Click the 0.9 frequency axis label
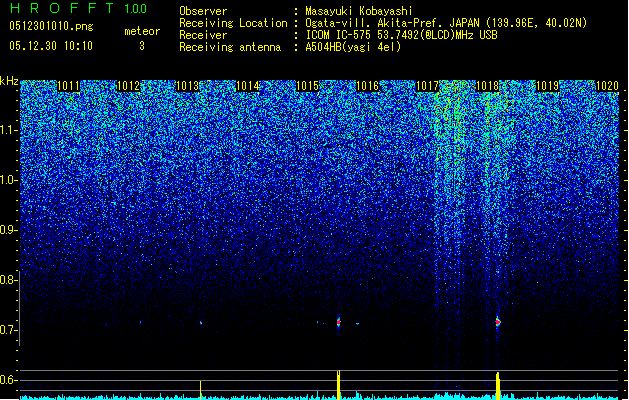629x400 pixels. point(8,230)
